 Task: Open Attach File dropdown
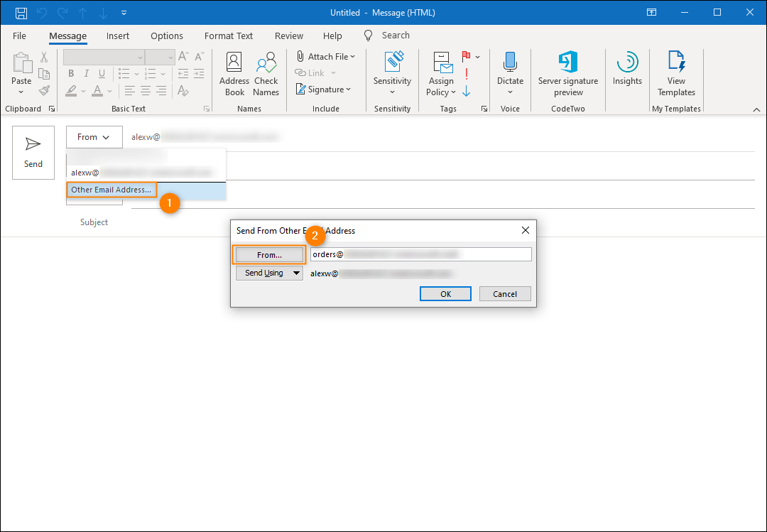point(326,56)
